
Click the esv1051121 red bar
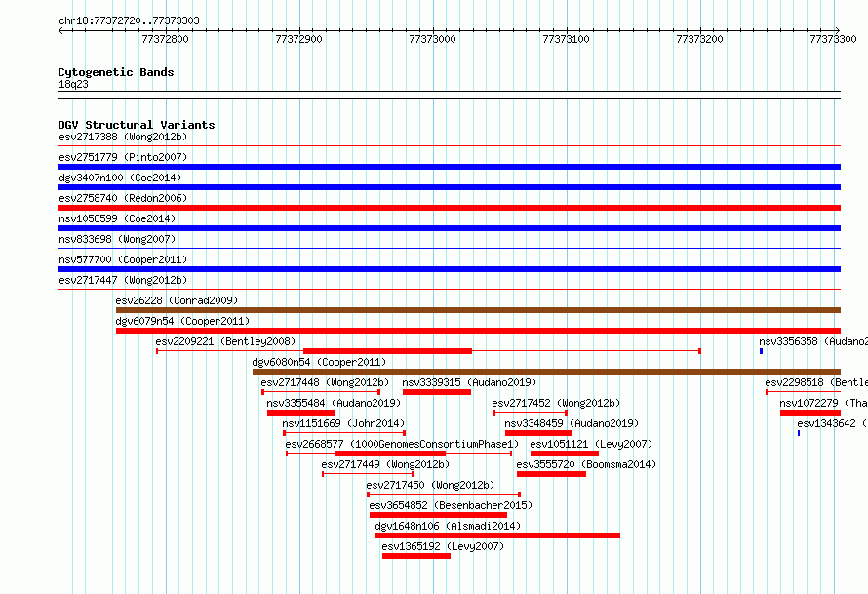pos(565,454)
